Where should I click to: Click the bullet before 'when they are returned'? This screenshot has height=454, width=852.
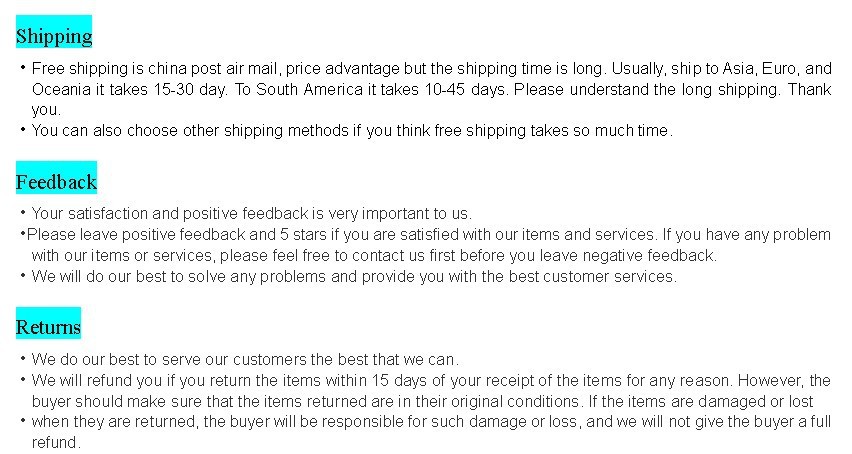coord(23,421)
